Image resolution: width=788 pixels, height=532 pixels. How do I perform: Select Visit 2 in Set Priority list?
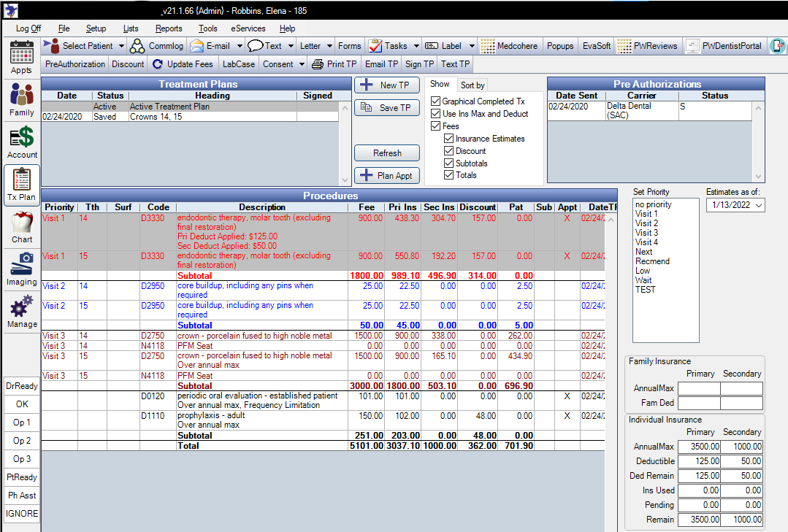[x=646, y=223]
